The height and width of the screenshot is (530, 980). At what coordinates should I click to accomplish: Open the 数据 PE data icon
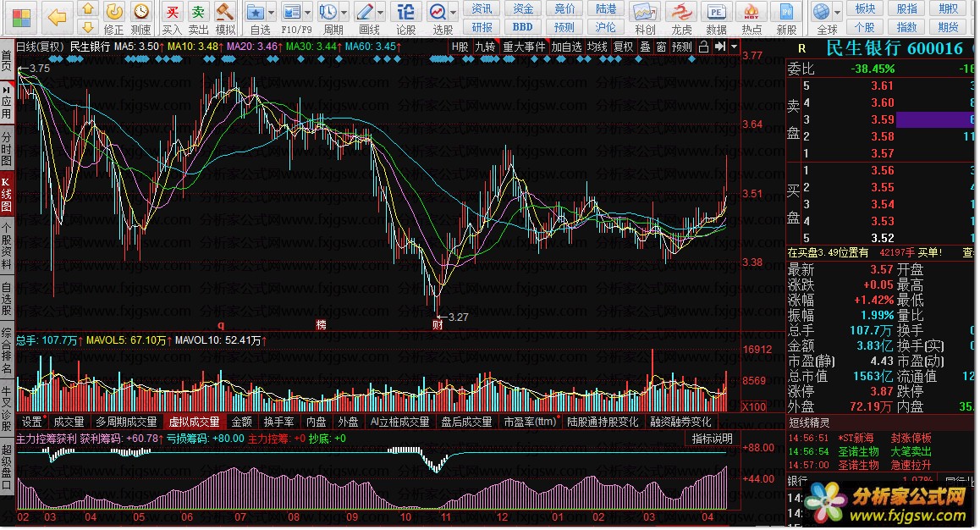click(716, 12)
